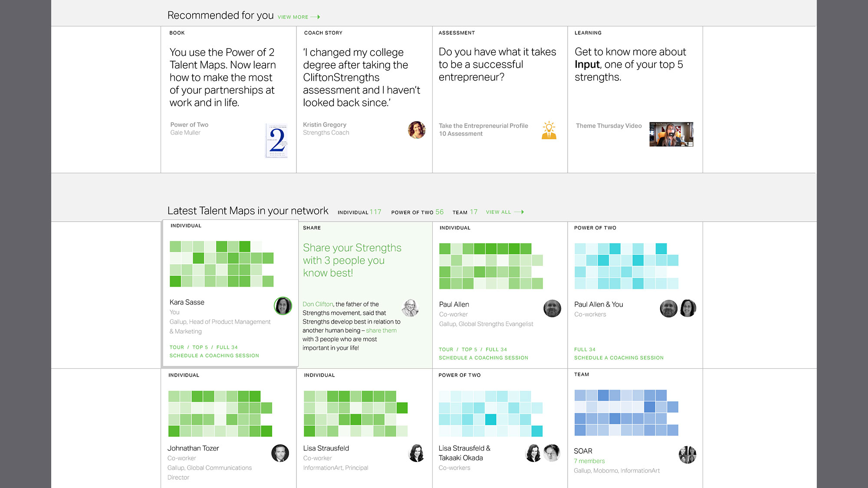Image resolution: width=868 pixels, height=488 pixels.
Task: Click the Power of Two book cover
Action: coord(276,141)
